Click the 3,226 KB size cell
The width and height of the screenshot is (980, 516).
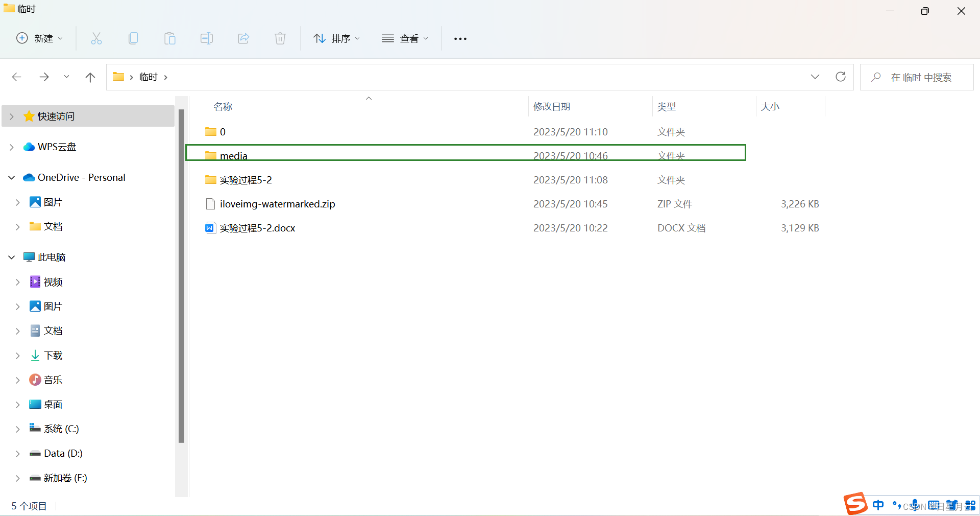click(800, 204)
